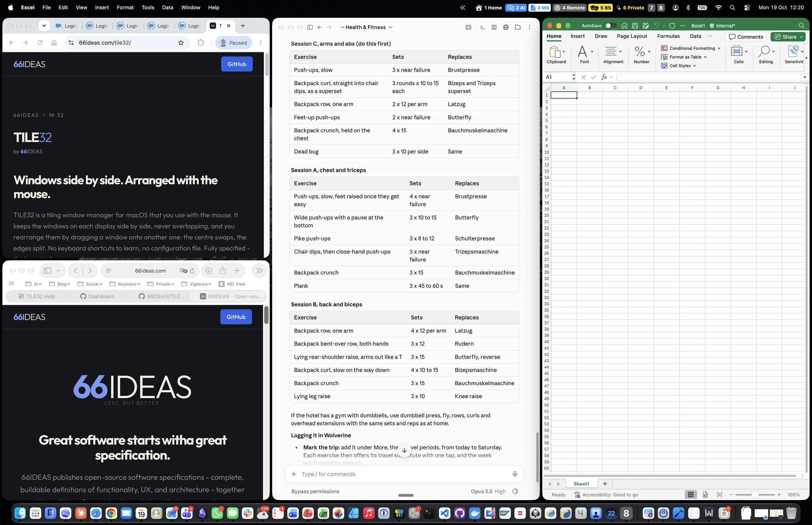Click the folder icon in Health & Fitness toolbar
Screen dimensions: 812x525
tap(518, 27)
